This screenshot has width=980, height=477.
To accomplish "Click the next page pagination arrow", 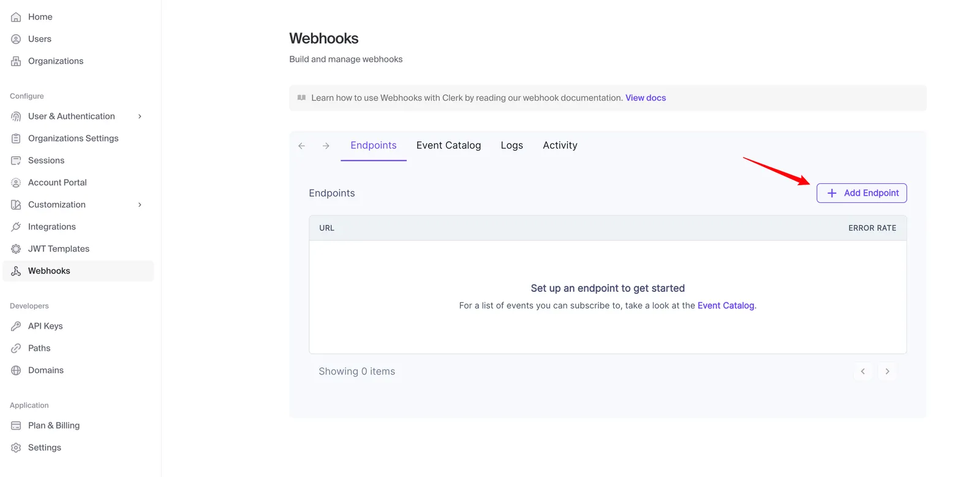I will (x=887, y=371).
